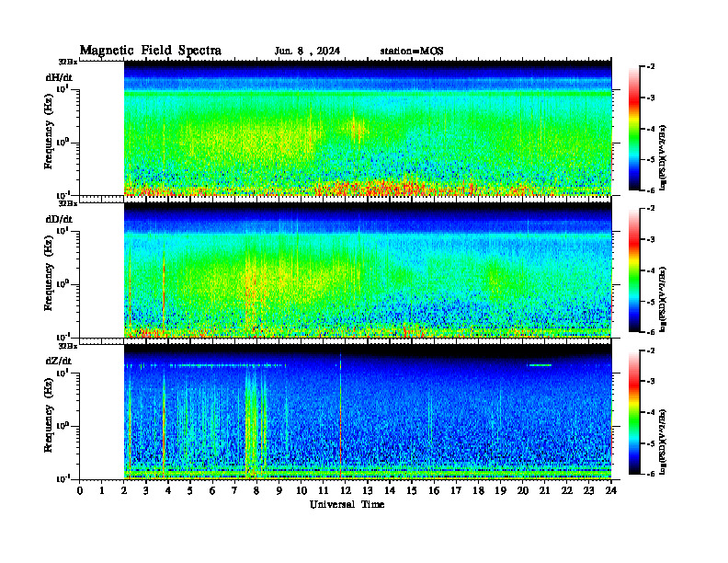Click hour 0 on the Universal Time axis
This screenshot has width=728, height=563.
coord(80,491)
